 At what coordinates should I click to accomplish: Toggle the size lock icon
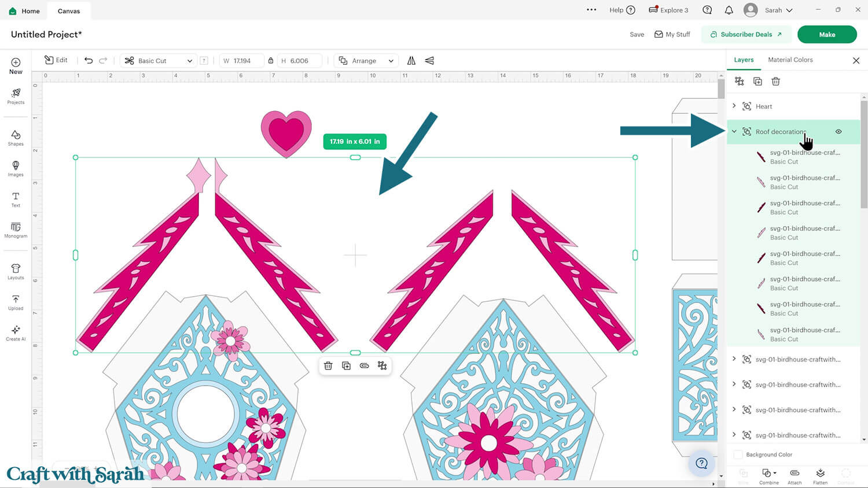(x=270, y=61)
